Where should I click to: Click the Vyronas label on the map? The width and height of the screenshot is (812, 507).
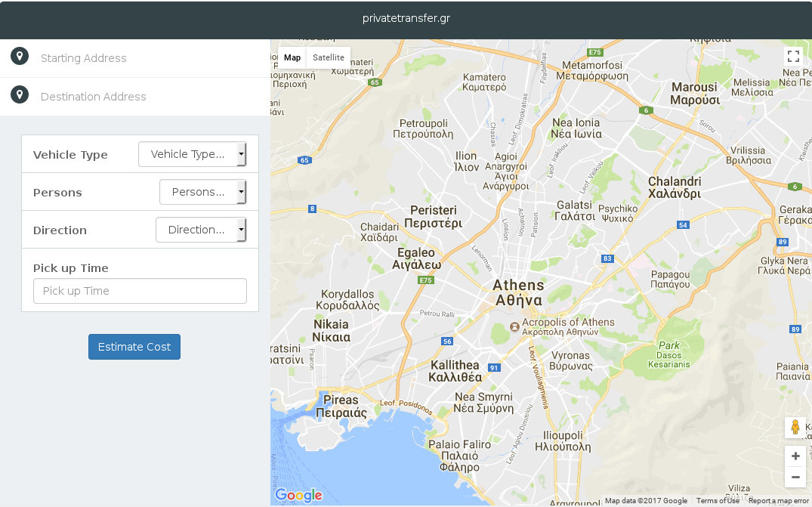click(x=571, y=360)
